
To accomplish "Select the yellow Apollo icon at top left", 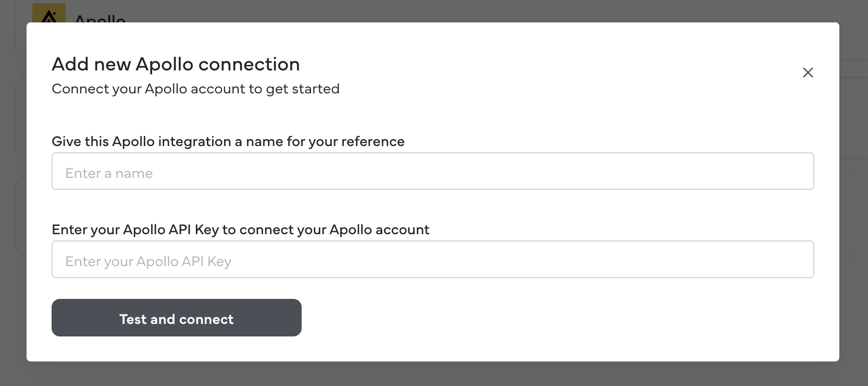I will (x=49, y=14).
